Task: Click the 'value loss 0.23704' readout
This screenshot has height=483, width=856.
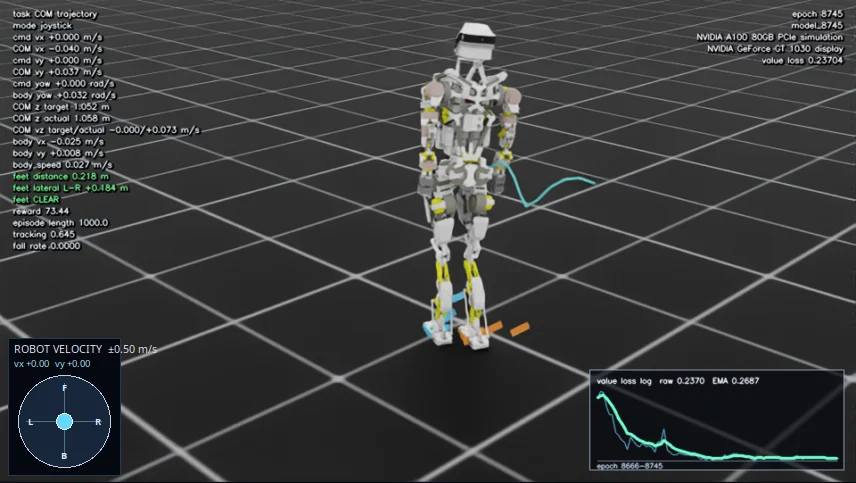Action: coord(802,61)
